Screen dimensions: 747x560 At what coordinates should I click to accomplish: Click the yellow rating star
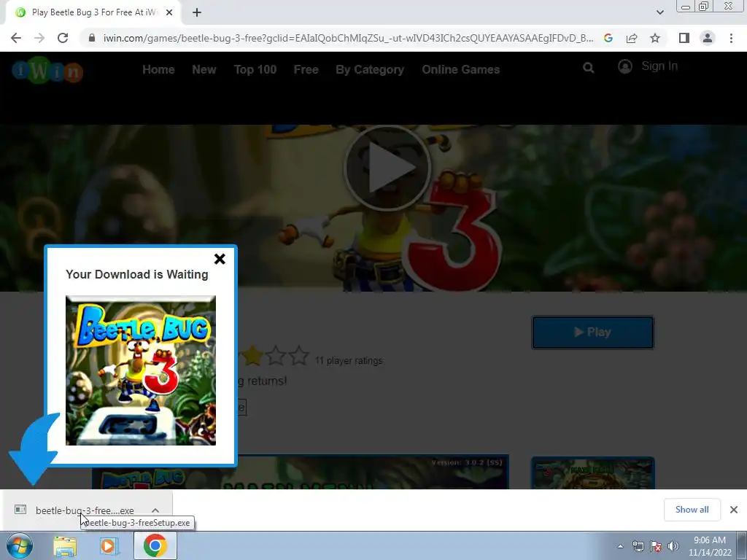coord(252,356)
